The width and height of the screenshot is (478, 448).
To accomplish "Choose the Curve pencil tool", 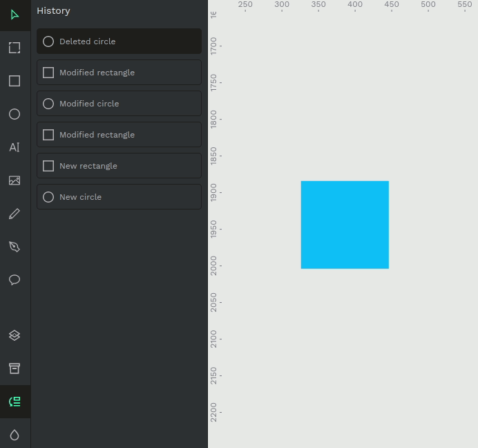I will tap(15, 214).
